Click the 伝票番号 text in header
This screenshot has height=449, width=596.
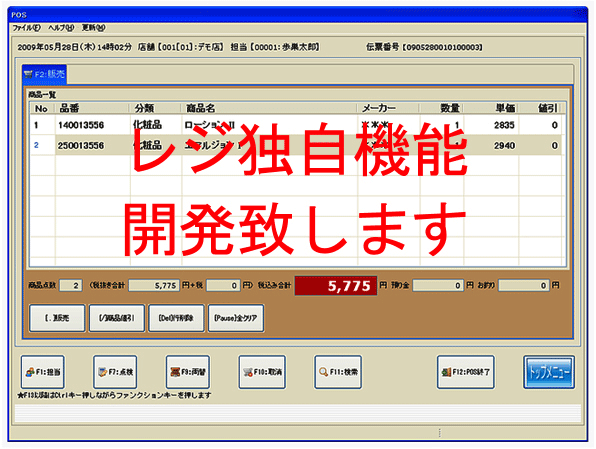(x=424, y=47)
